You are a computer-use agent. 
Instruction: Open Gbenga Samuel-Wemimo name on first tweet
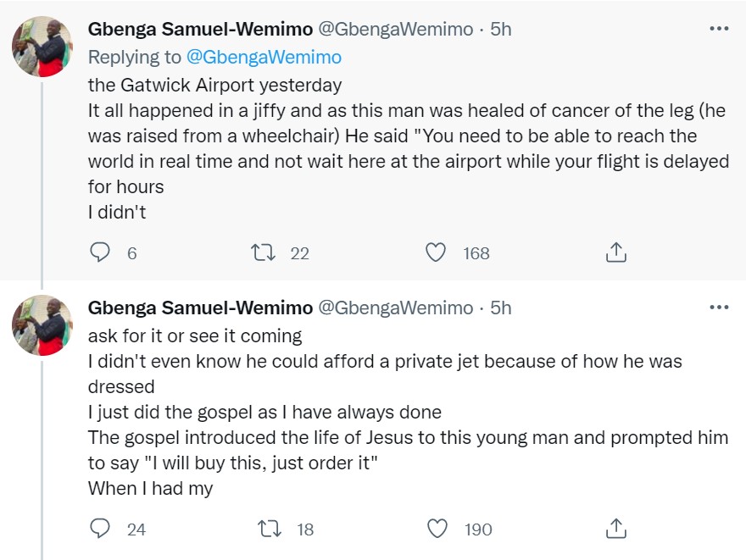[200, 30]
